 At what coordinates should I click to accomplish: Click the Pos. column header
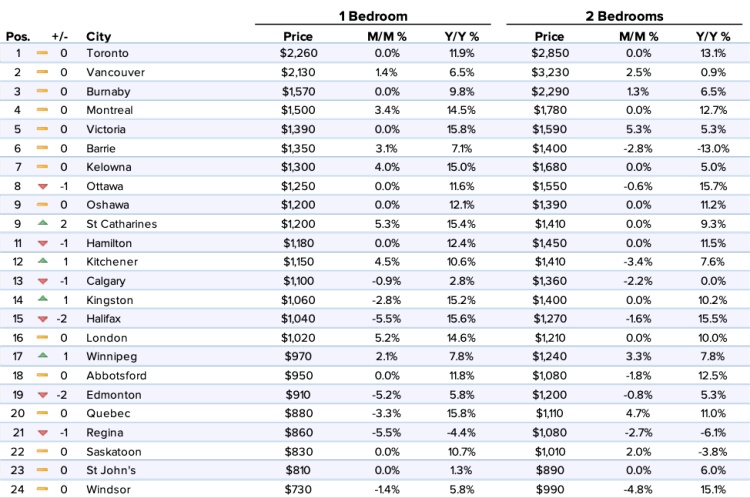coord(18,36)
